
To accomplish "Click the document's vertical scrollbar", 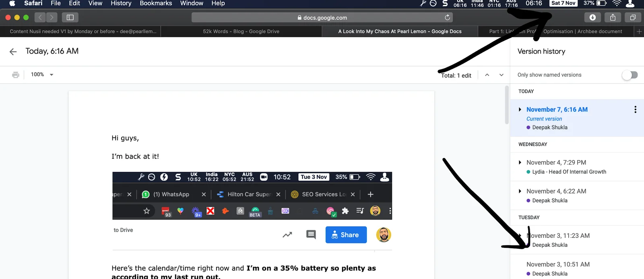I will [x=507, y=105].
